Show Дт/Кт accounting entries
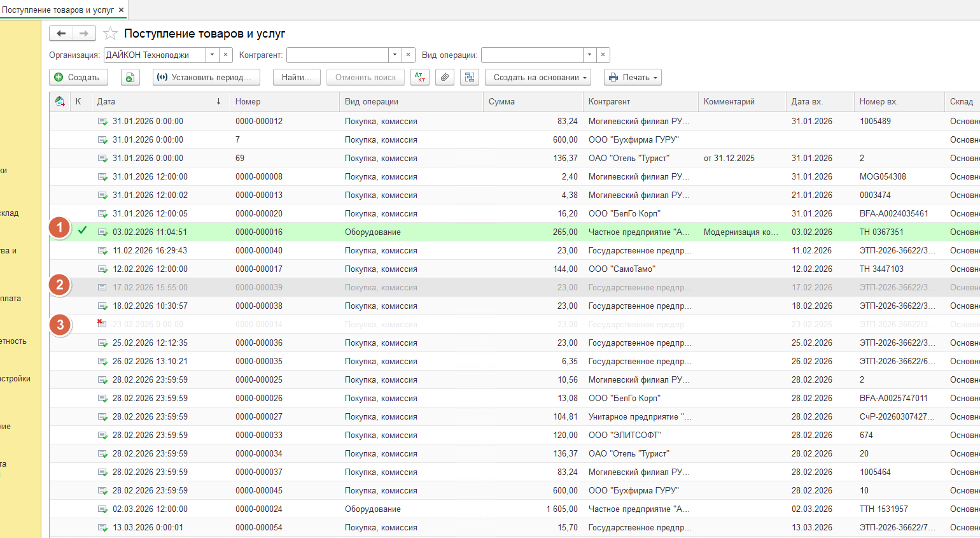 tap(420, 77)
